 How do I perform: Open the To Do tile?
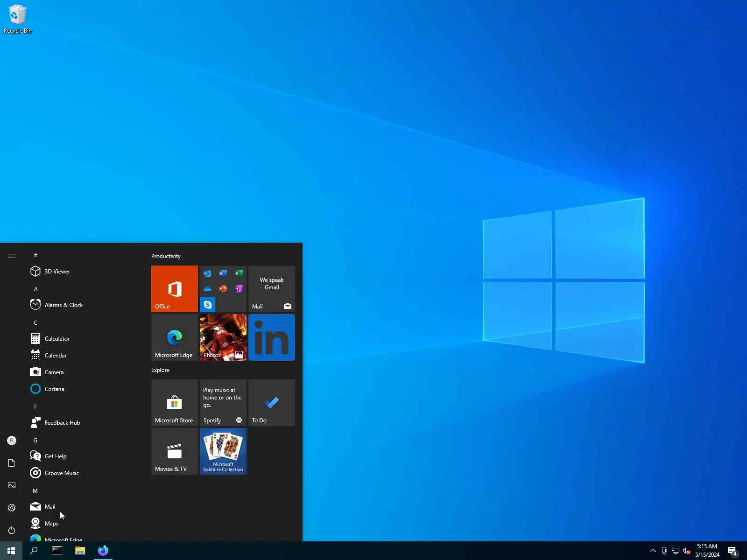pyautogui.click(x=272, y=403)
